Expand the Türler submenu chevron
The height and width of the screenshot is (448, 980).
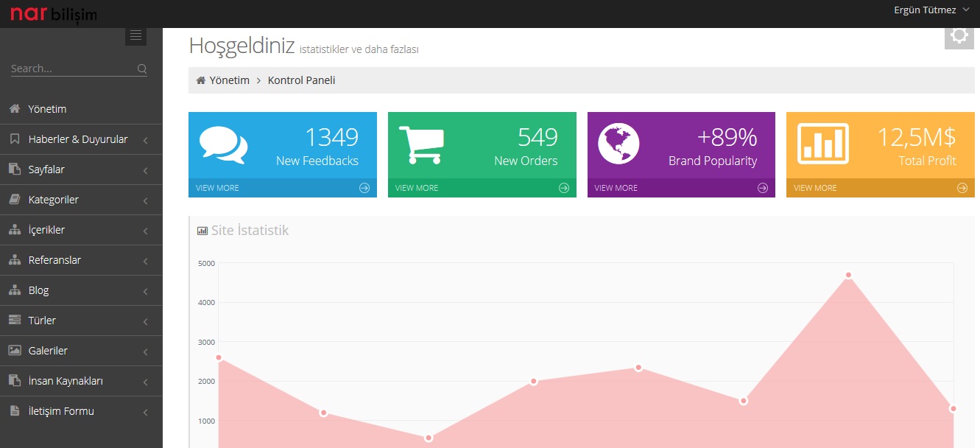click(146, 321)
